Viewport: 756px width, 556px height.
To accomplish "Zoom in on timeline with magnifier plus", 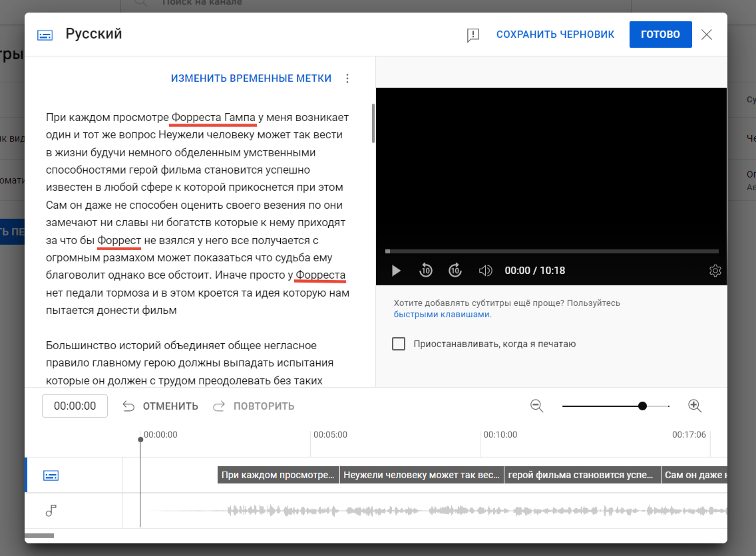I will point(695,406).
